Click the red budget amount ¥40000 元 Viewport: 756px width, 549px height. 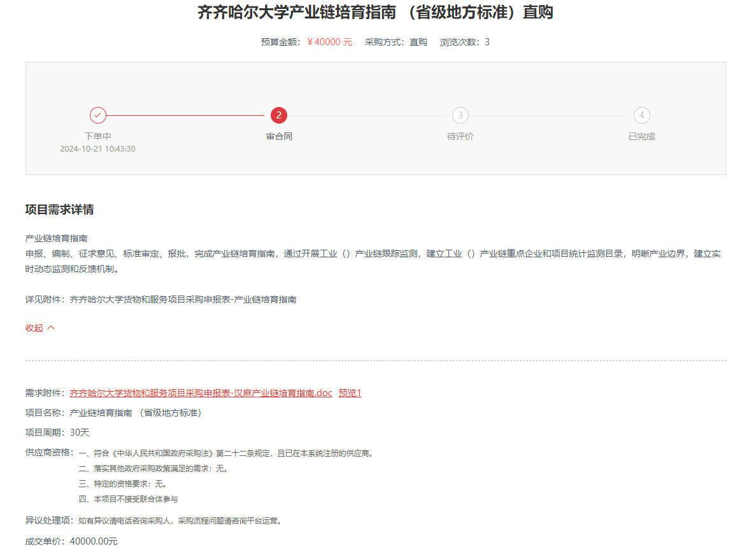pos(329,42)
